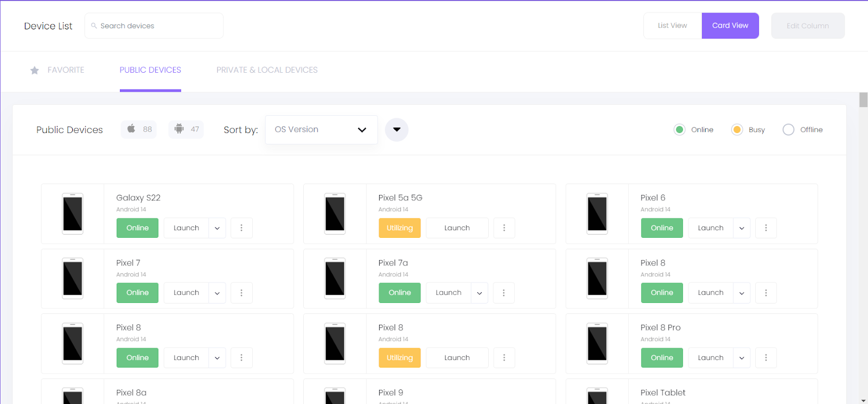Select the Card View button

point(730,26)
